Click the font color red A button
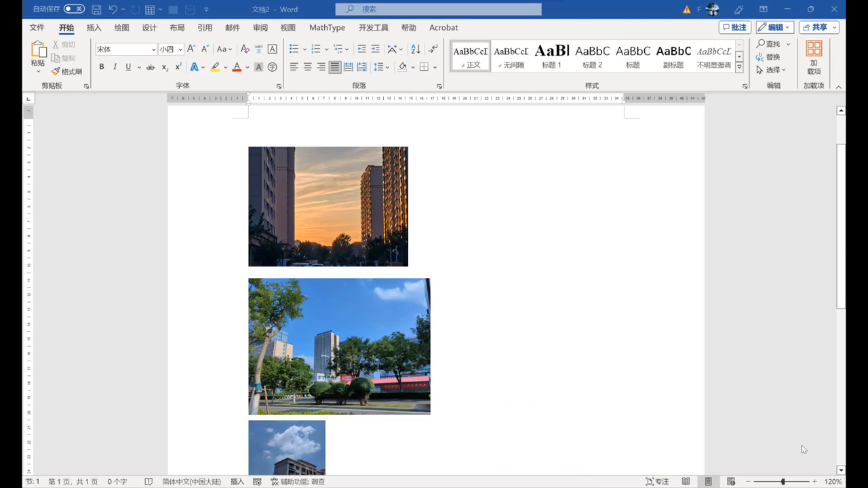 click(237, 67)
